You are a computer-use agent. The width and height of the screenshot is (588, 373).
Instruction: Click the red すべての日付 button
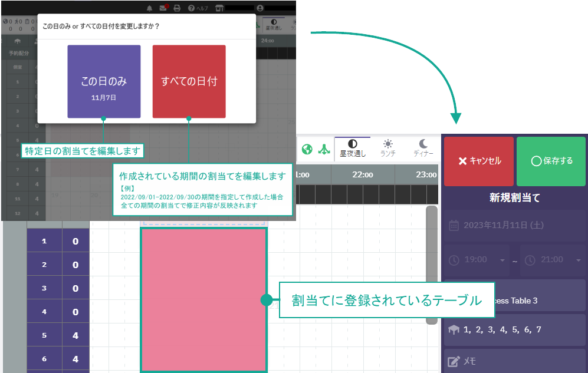(x=189, y=81)
